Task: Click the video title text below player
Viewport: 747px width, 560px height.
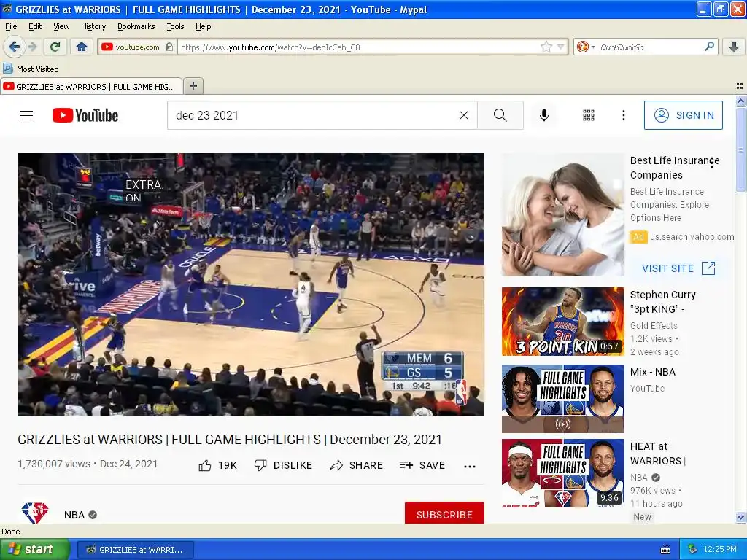Action: point(230,439)
